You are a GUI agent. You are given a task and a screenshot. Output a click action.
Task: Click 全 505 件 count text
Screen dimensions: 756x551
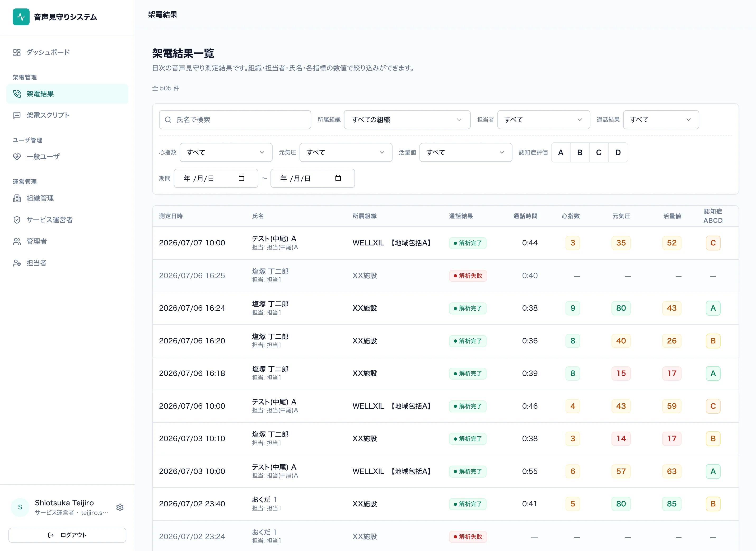pos(166,88)
